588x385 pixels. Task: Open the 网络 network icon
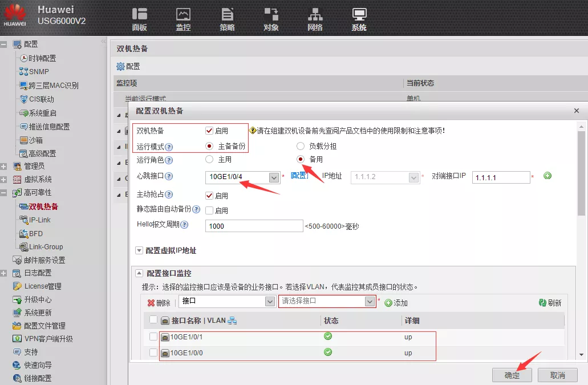coord(315,15)
